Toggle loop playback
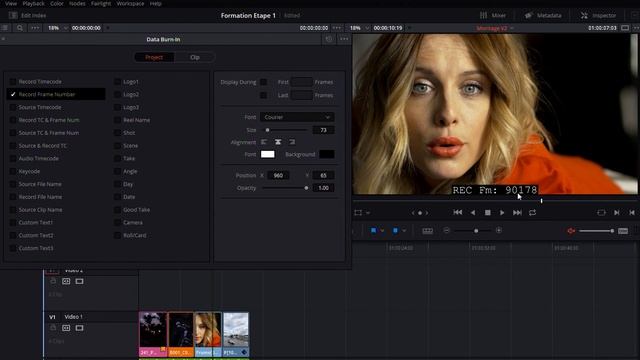The height and width of the screenshot is (360, 640). click(532, 212)
